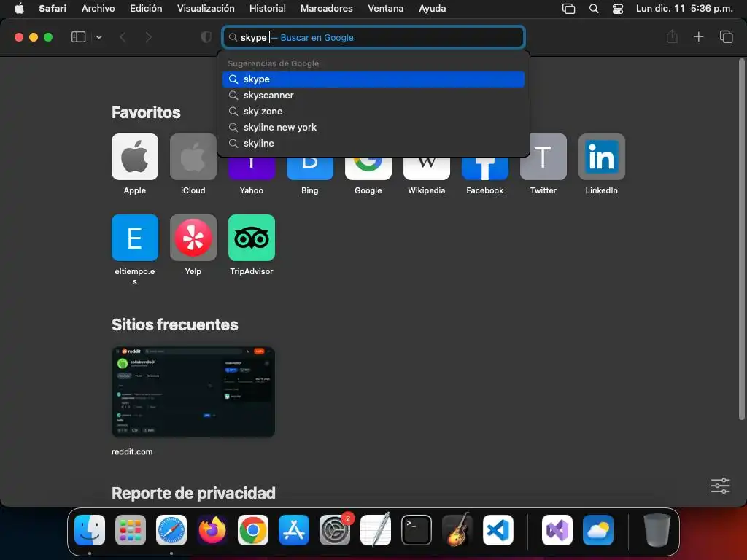The width and height of the screenshot is (747, 560).
Task: Open the TripAdvisor favorite
Action: coord(252,238)
